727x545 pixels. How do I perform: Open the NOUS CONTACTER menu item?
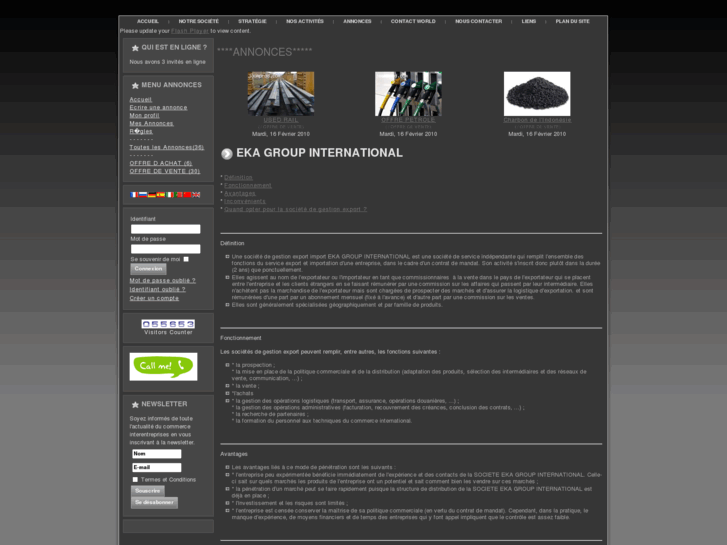click(x=478, y=21)
